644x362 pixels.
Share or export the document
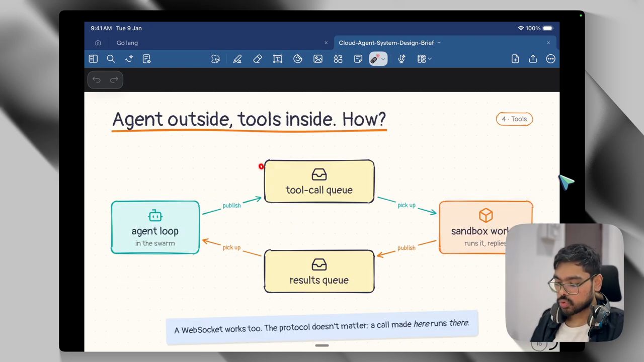coord(533,59)
